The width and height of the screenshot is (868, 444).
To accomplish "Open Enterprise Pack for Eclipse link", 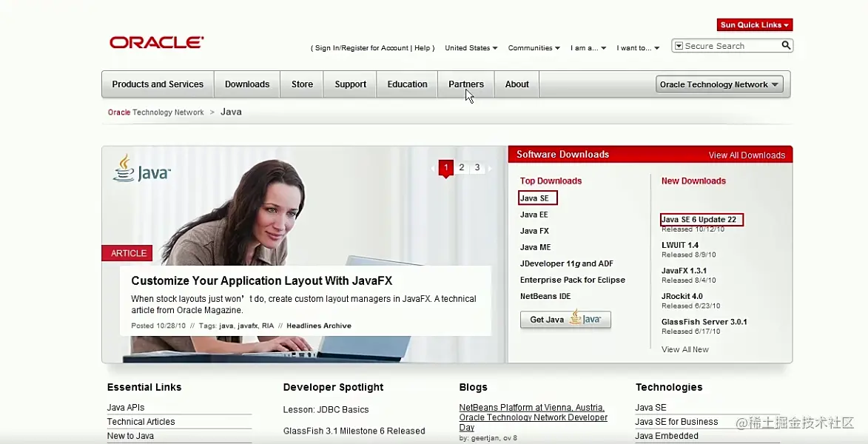I will coord(573,280).
